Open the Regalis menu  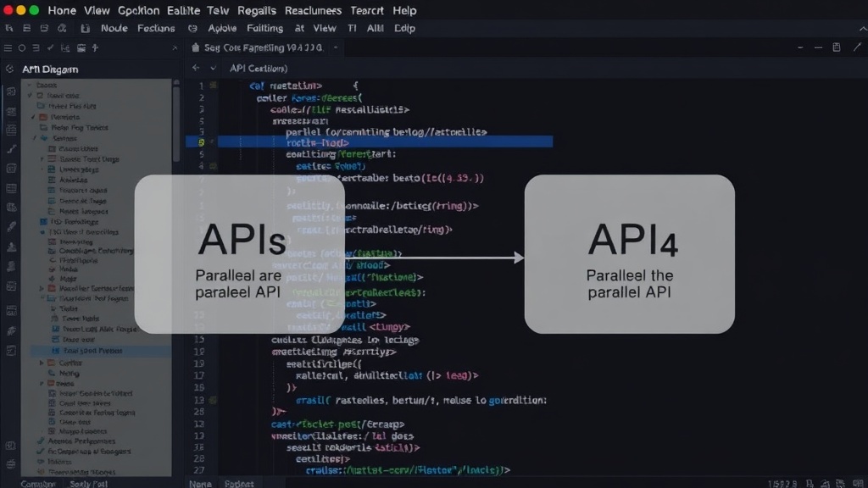[x=256, y=10]
